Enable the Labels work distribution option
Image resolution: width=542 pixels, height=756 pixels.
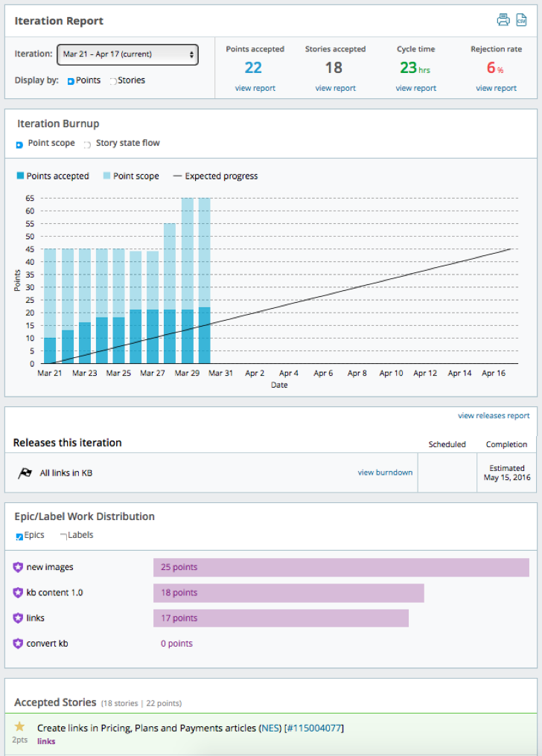63,536
